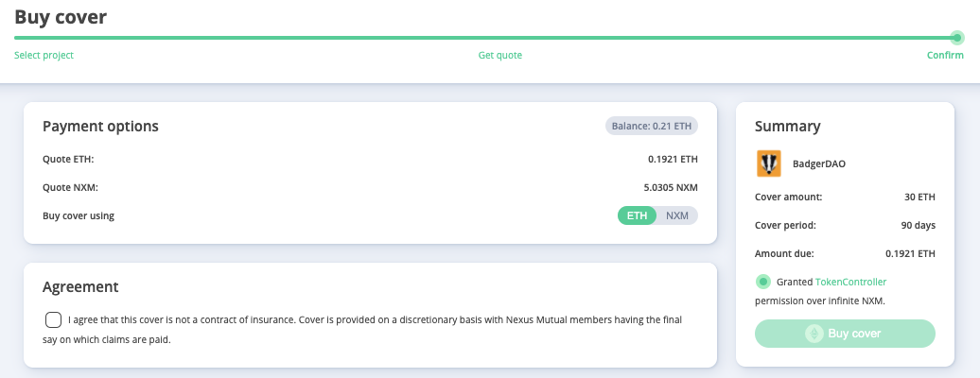Check the cover agreement checkbox

(53, 320)
